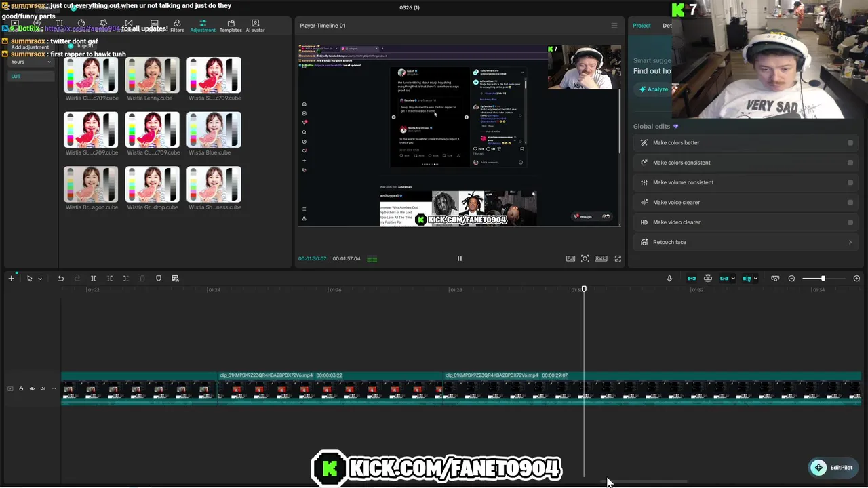Image resolution: width=868 pixels, height=488 pixels.
Task: Switch to the Adjustment tab
Action: [203, 26]
